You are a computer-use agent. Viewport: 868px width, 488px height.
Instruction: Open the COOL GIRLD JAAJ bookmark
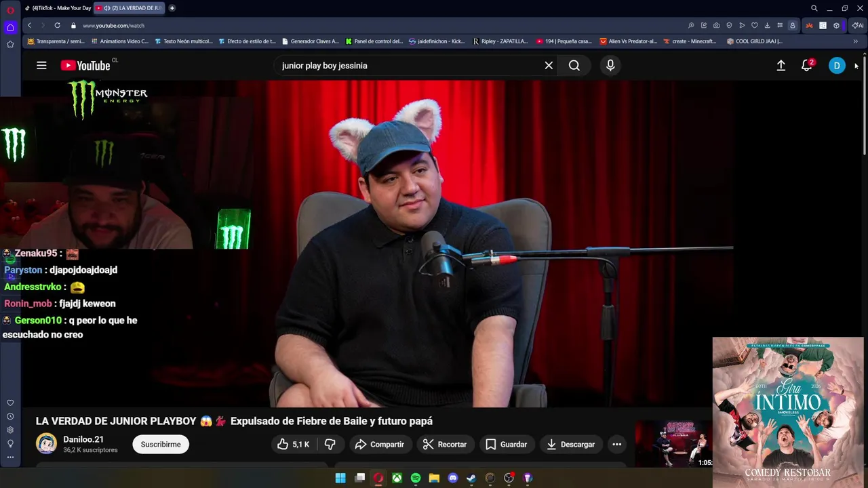coord(755,41)
